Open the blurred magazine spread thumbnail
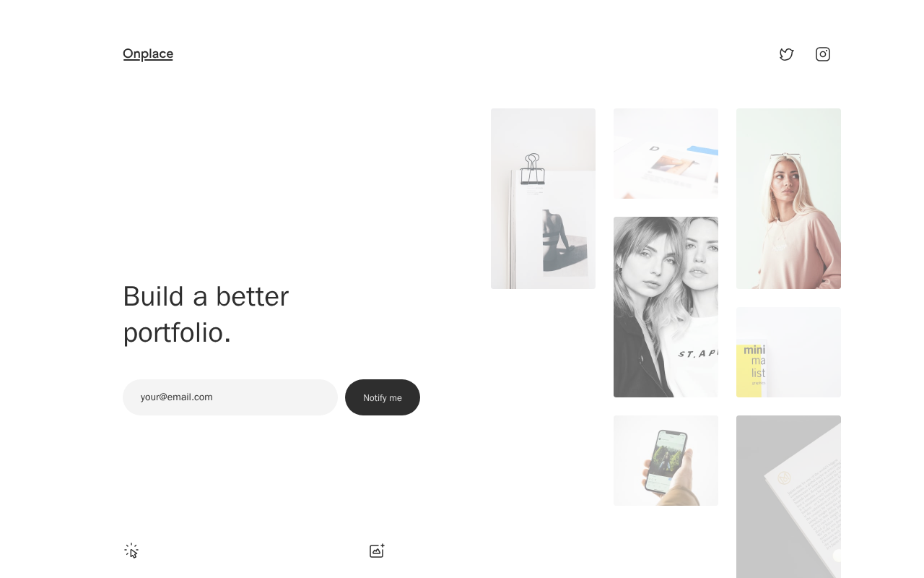The height and width of the screenshot is (578, 924). point(666,153)
